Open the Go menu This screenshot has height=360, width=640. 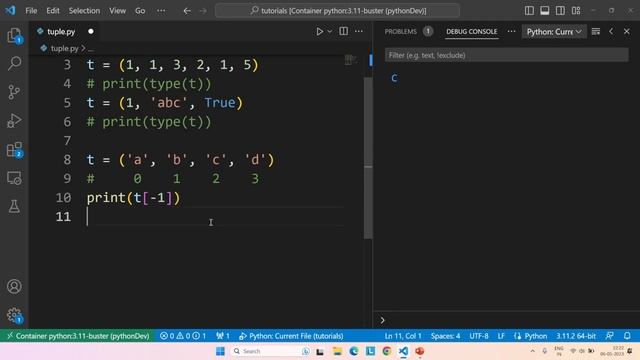coord(140,11)
